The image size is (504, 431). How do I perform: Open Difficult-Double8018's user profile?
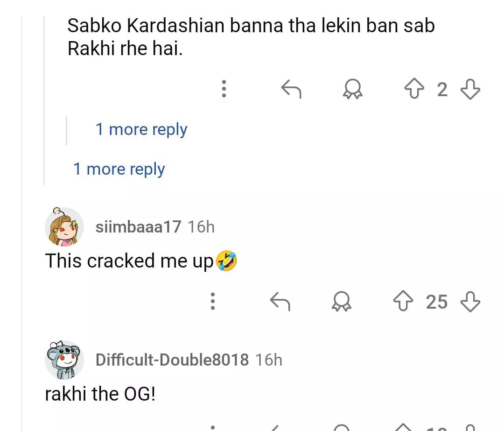[x=172, y=360]
